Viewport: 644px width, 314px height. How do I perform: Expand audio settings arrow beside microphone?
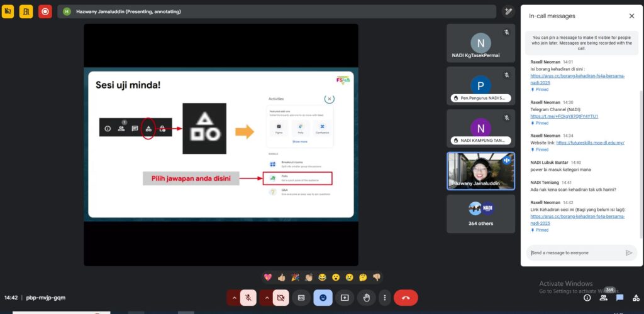point(234,298)
